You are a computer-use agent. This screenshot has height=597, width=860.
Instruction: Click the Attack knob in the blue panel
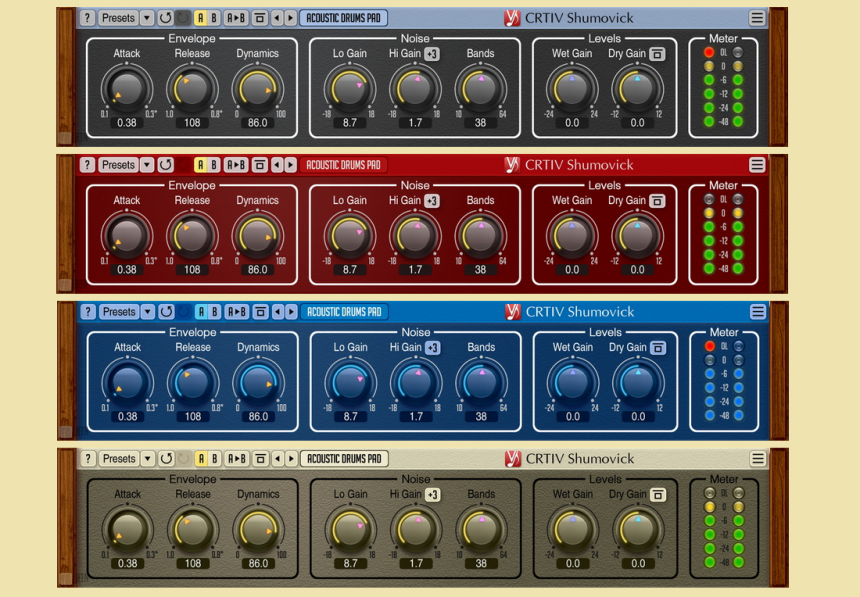click(127, 382)
